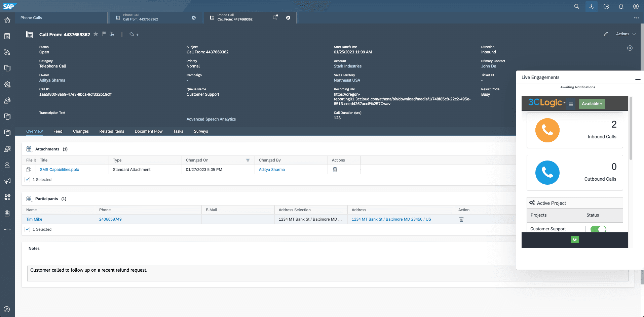This screenshot has width=644, height=317.
Task: Uncheck the Participants 1 Selected checkbox
Action: (x=27, y=229)
